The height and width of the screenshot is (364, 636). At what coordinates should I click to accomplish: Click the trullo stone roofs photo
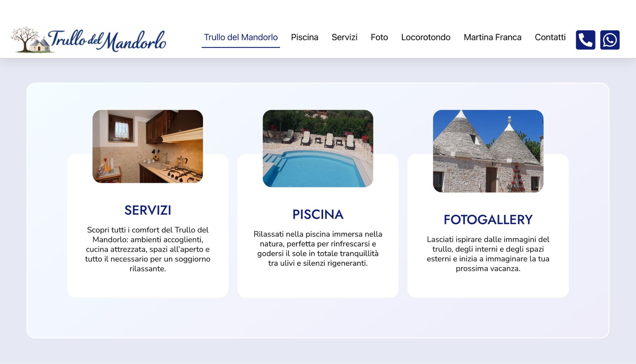[x=488, y=151]
